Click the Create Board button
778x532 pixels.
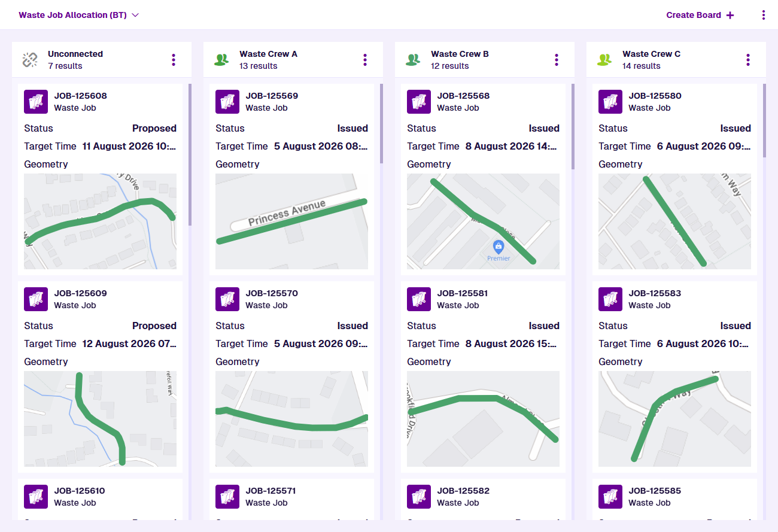click(x=700, y=15)
